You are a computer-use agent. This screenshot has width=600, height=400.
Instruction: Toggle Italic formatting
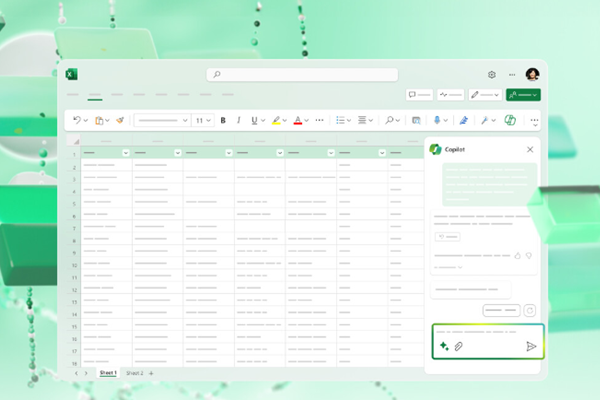point(238,120)
